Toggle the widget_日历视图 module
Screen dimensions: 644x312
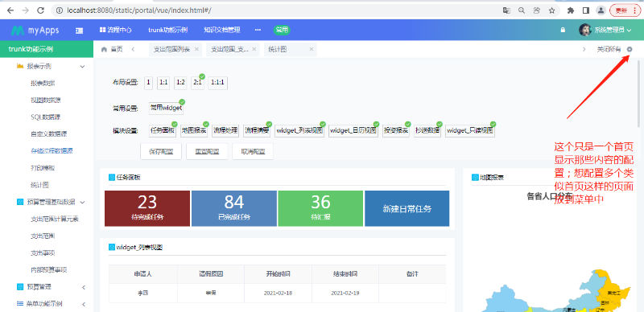(353, 131)
